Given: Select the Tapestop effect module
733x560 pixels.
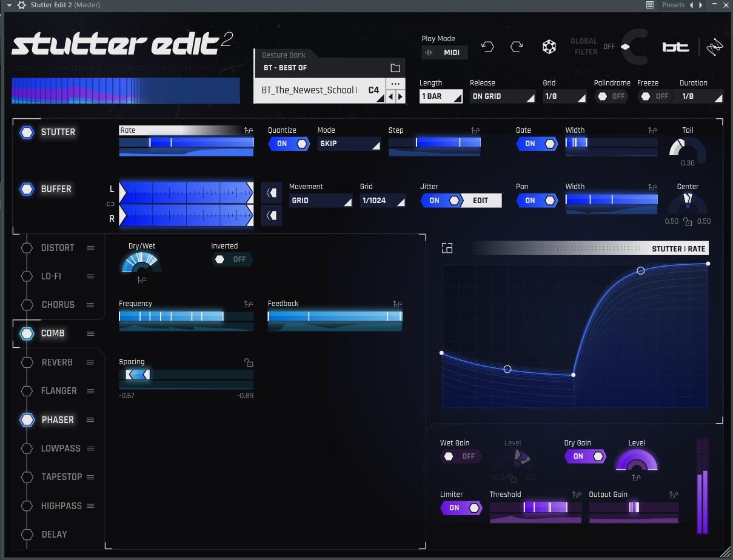Looking at the screenshot, I should [x=61, y=477].
